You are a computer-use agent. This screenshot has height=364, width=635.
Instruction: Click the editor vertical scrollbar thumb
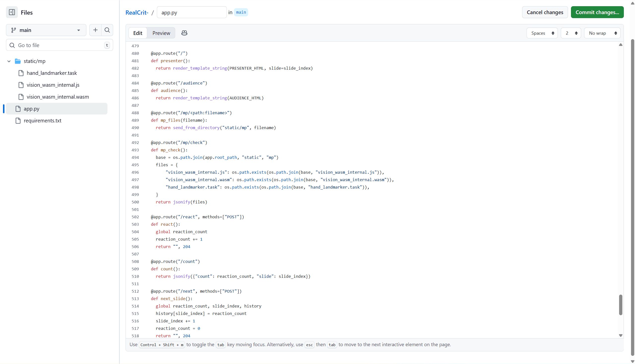click(x=620, y=305)
